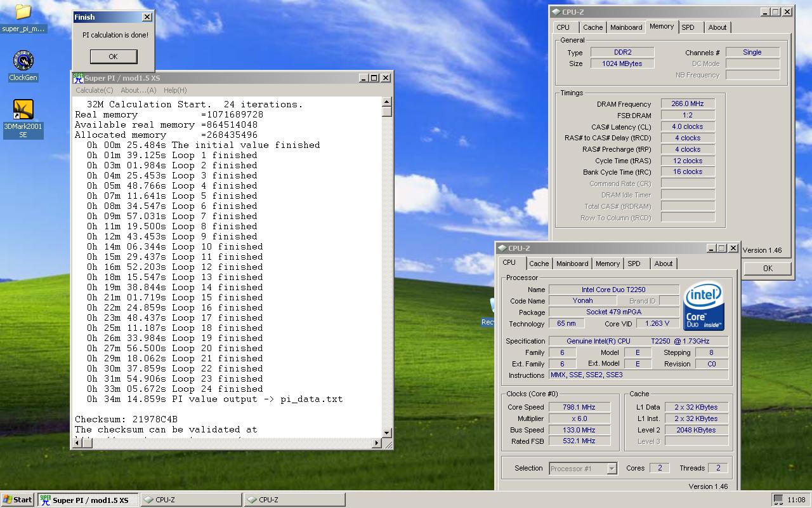This screenshot has width=812, height=508.
Task: Click the CPU-Z Memory window title icon
Action: coord(556,11)
